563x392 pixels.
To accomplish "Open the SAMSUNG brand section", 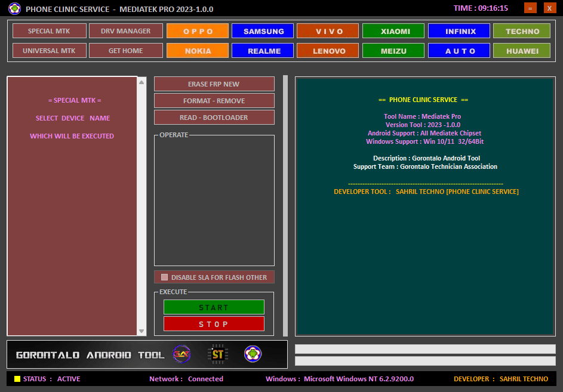I will click(262, 30).
